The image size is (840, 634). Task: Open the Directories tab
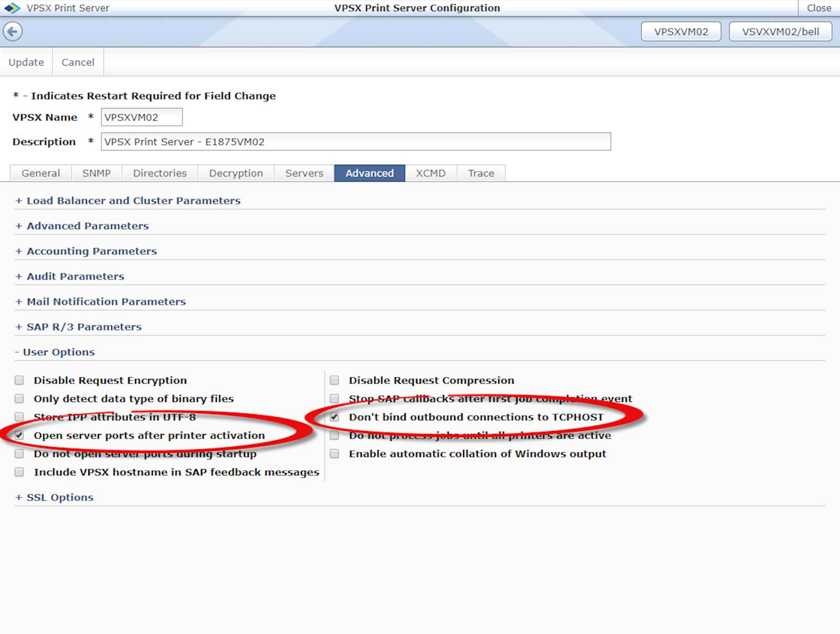[x=160, y=173]
